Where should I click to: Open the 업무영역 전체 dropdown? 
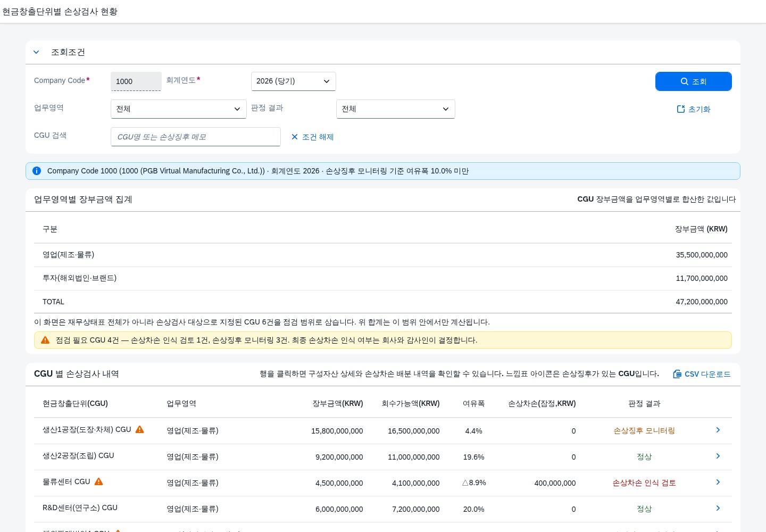pos(179,109)
